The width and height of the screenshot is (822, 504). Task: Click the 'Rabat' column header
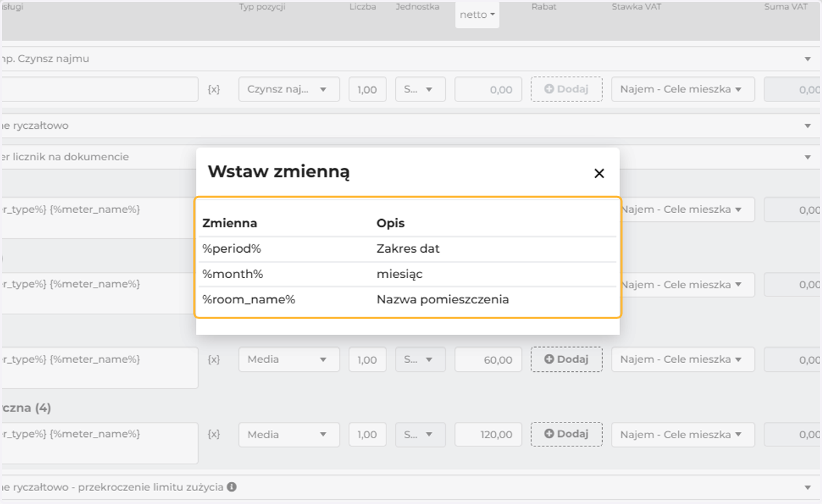544,7
